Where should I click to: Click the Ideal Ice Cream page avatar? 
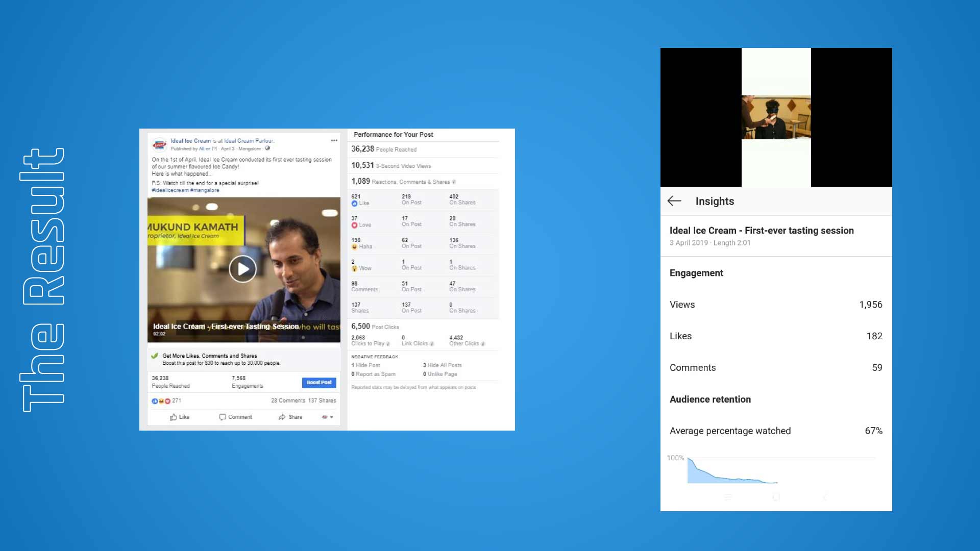tap(160, 145)
